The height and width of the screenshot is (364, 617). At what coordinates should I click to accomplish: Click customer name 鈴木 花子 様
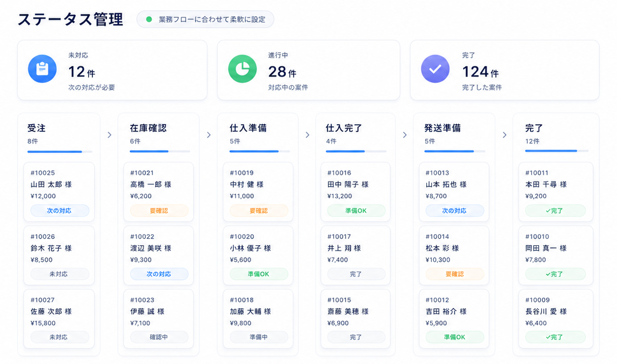click(51, 248)
